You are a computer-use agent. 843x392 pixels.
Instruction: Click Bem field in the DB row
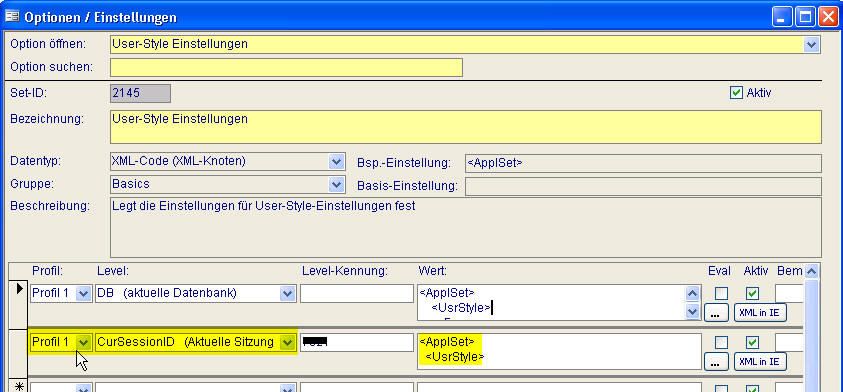(789, 294)
